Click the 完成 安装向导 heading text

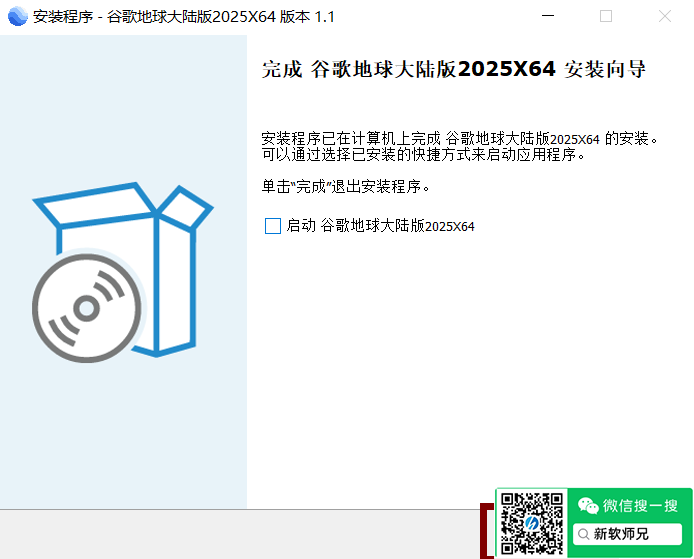coord(454,69)
